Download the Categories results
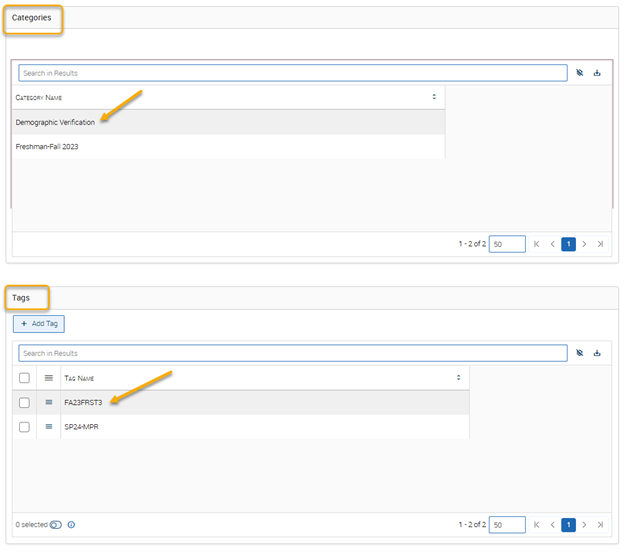This screenshot has height=557, width=624. pyautogui.click(x=597, y=73)
